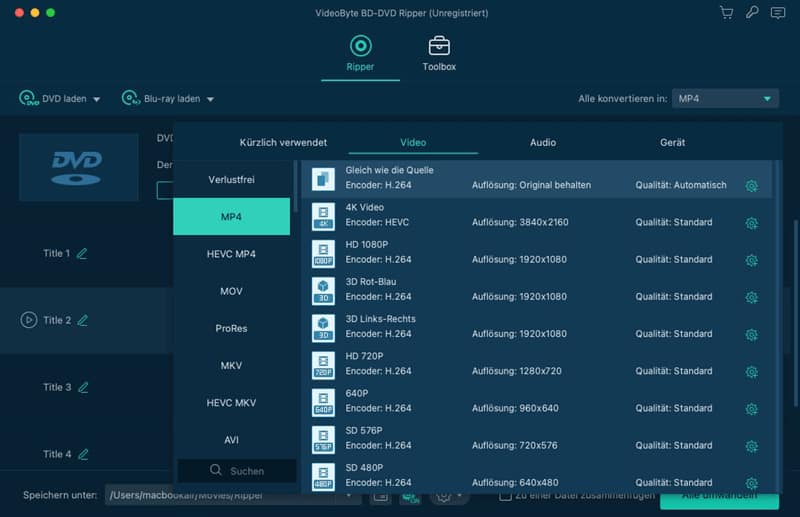
Task: Click the Auflösung: 3840x2160 text
Action: tap(520, 222)
